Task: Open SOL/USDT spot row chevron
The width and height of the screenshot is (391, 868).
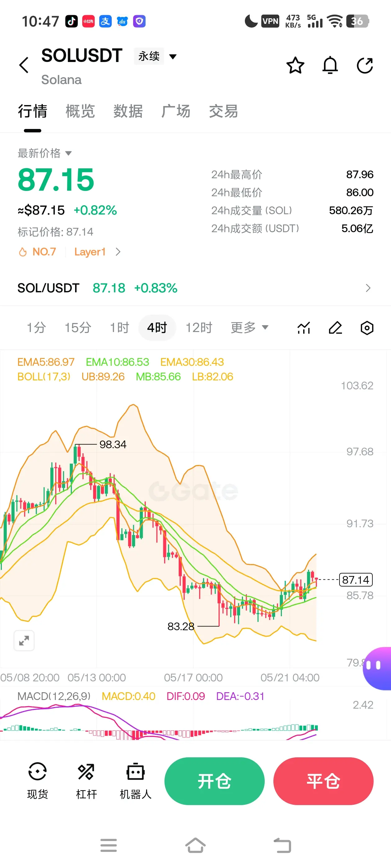Action: 368,288
